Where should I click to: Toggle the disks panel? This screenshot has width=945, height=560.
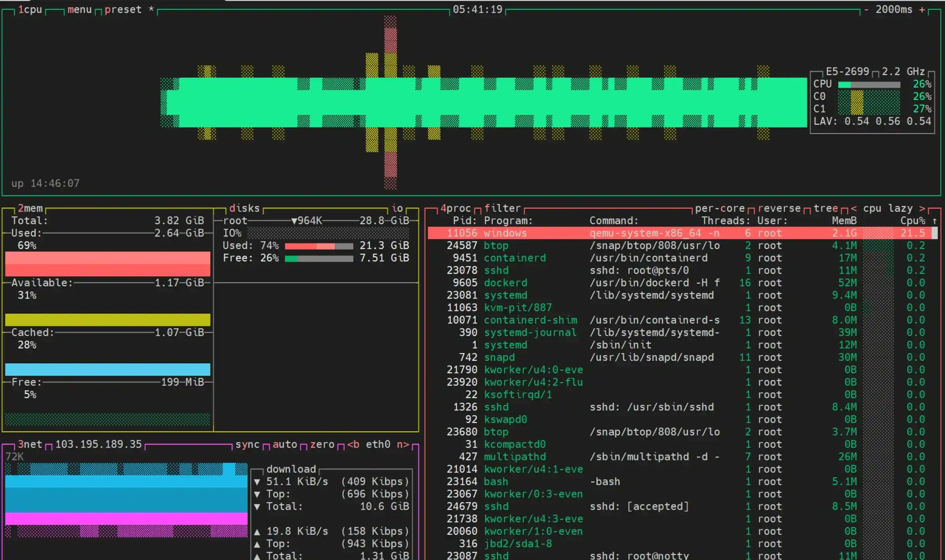click(244, 208)
